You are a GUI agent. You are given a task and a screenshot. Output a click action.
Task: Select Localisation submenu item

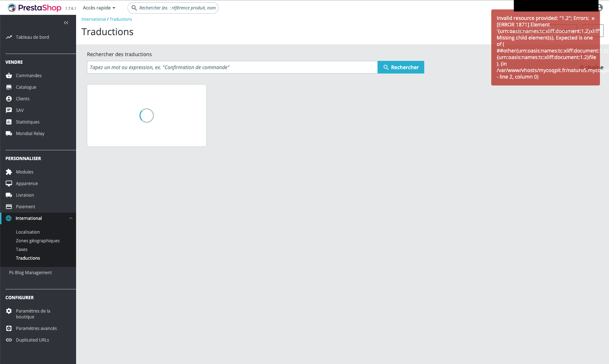[28, 232]
